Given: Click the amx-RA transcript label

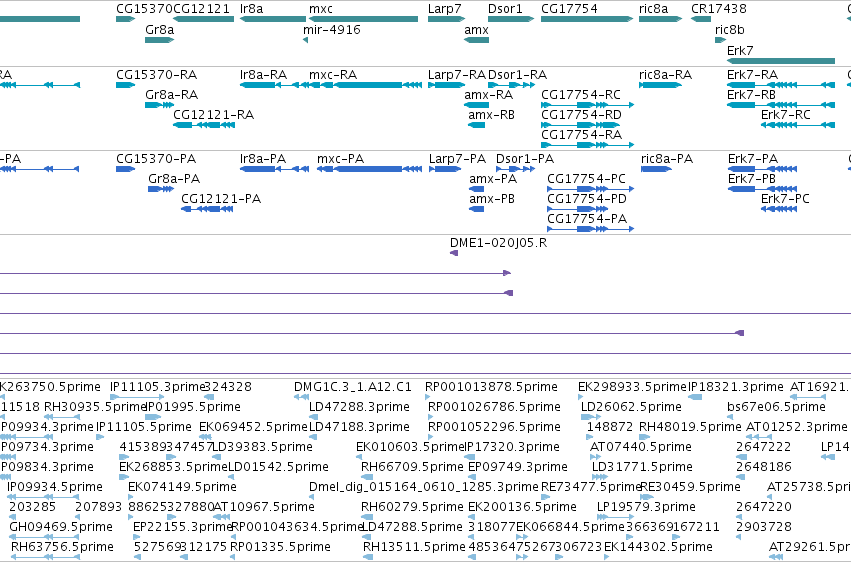Looking at the screenshot, I should pos(488,94).
